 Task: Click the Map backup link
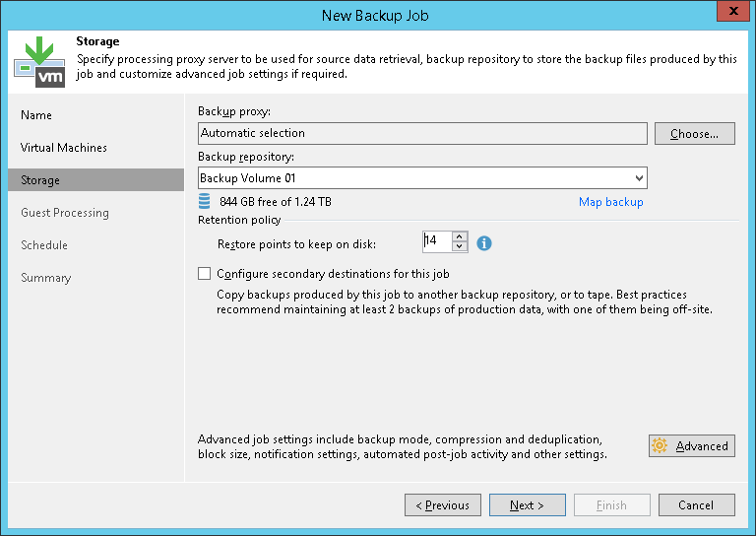tap(611, 202)
